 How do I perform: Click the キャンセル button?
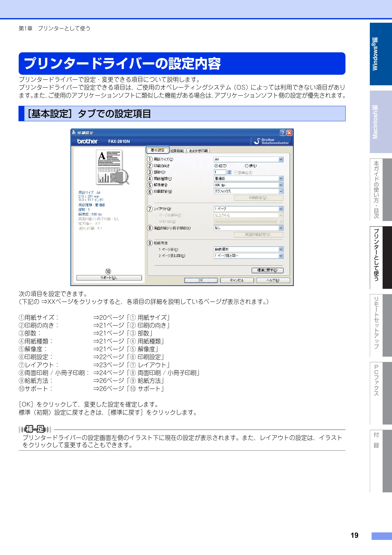pos(237,280)
